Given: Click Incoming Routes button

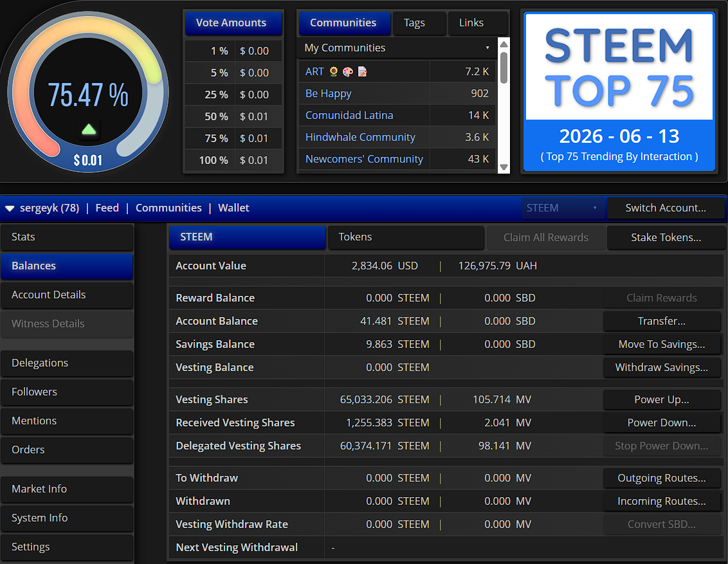Looking at the screenshot, I should coord(662,502).
